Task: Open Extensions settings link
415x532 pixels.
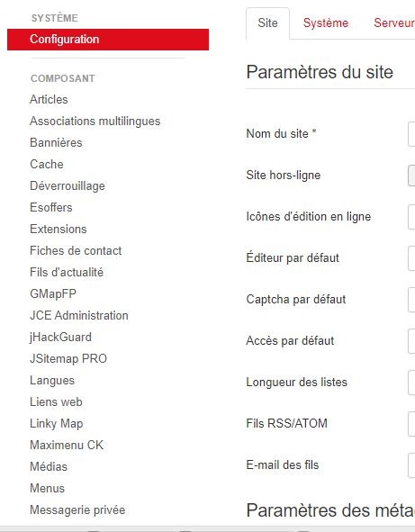Action: click(x=59, y=229)
